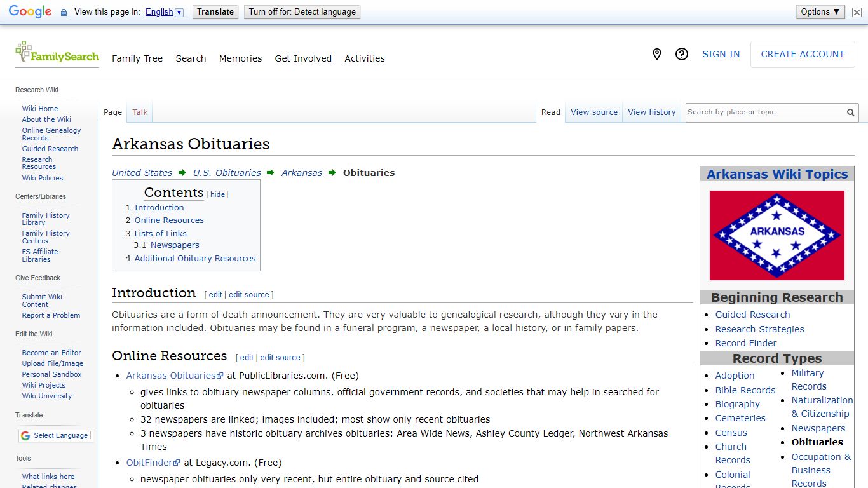
Task: Open Guided Research in left sidebar
Action: [50, 149]
